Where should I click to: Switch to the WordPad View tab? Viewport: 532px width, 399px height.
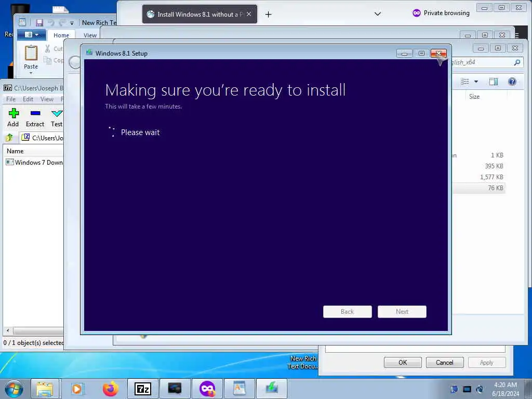tap(90, 35)
